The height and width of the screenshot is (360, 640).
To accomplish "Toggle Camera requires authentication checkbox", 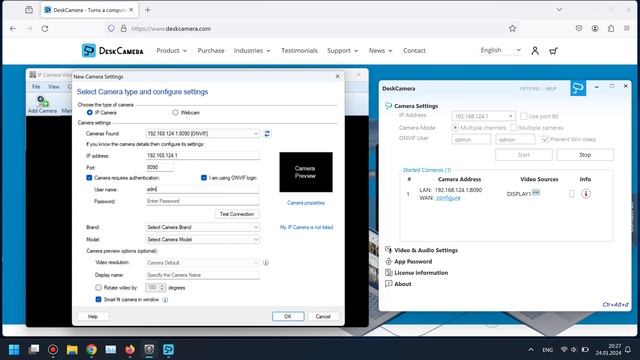I will 89,178.
